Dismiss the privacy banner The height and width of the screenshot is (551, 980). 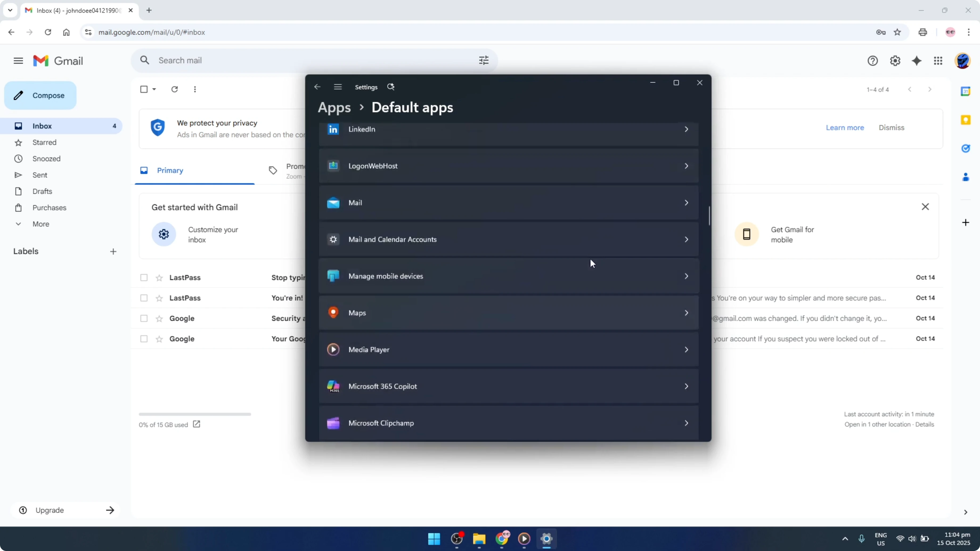891,128
